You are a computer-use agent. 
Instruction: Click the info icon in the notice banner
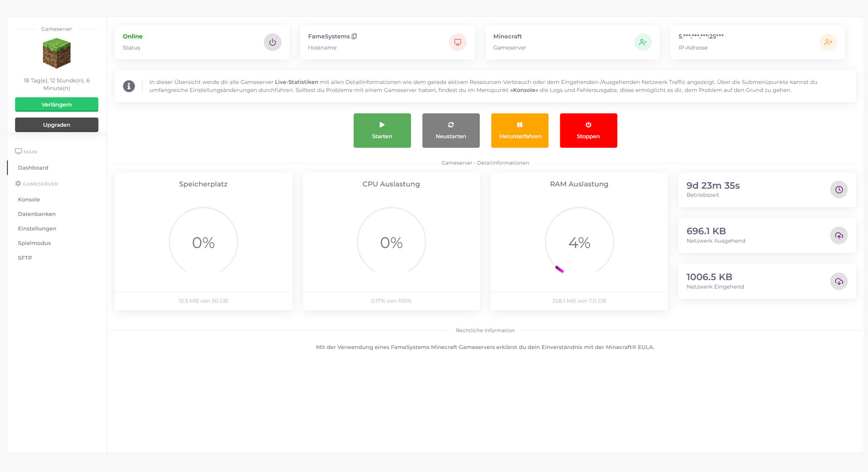[x=129, y=86]
